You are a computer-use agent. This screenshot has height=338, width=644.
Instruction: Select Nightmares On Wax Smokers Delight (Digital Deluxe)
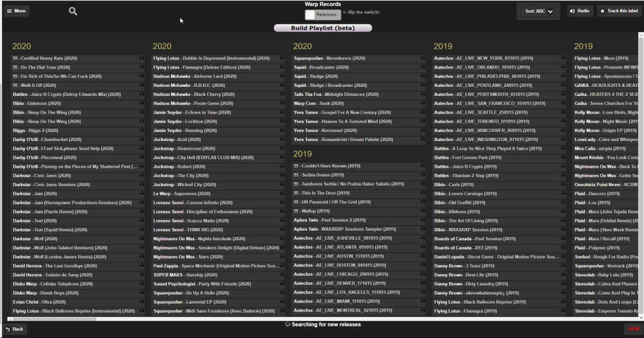219,248
